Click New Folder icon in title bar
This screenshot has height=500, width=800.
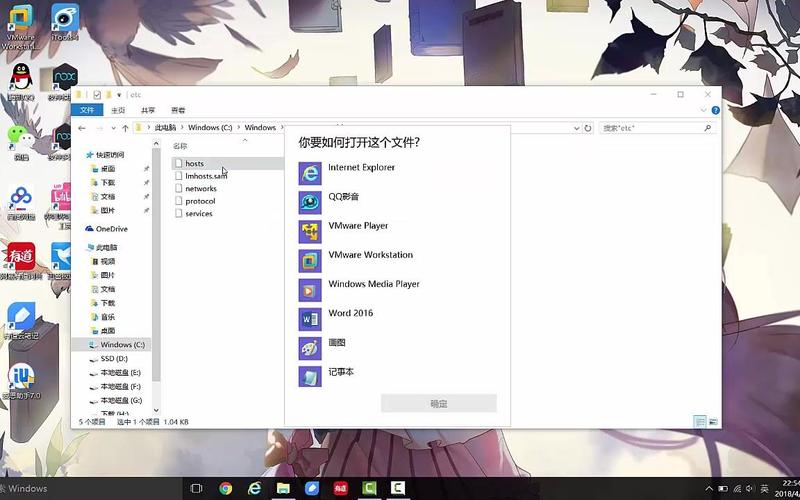tap(108, 95)
